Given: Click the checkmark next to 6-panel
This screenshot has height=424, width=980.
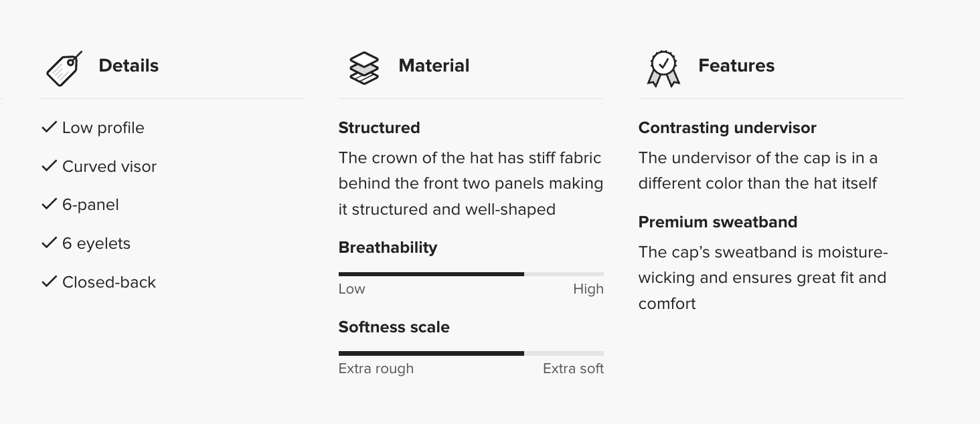Looking at the screenshot, I should pos(49,204).
